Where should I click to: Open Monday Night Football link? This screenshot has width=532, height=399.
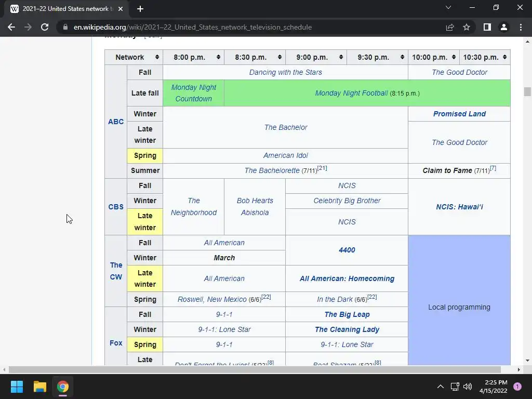(x=351, y=93)
